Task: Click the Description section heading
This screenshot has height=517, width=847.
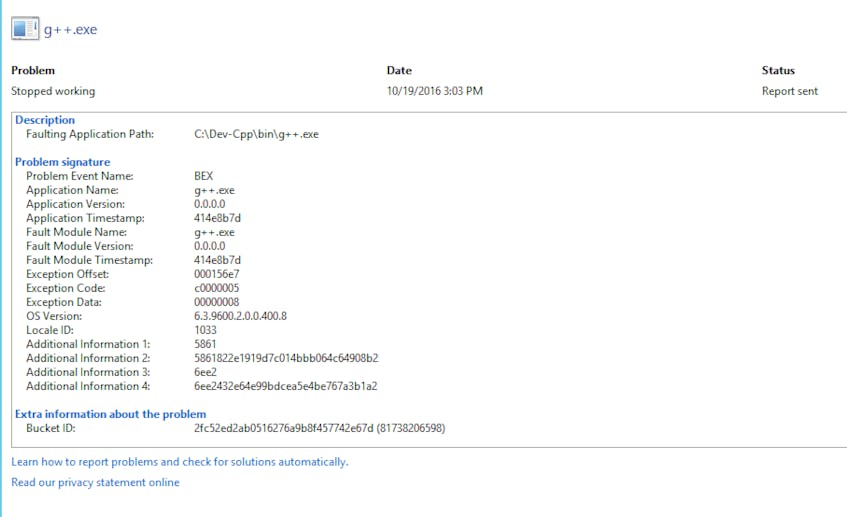Action: point(45,120)
